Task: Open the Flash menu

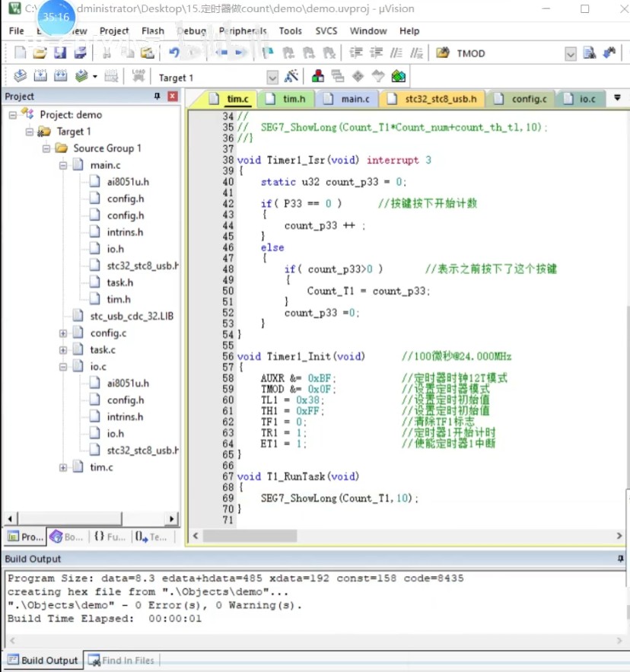Action: click(x=152, y=31)
